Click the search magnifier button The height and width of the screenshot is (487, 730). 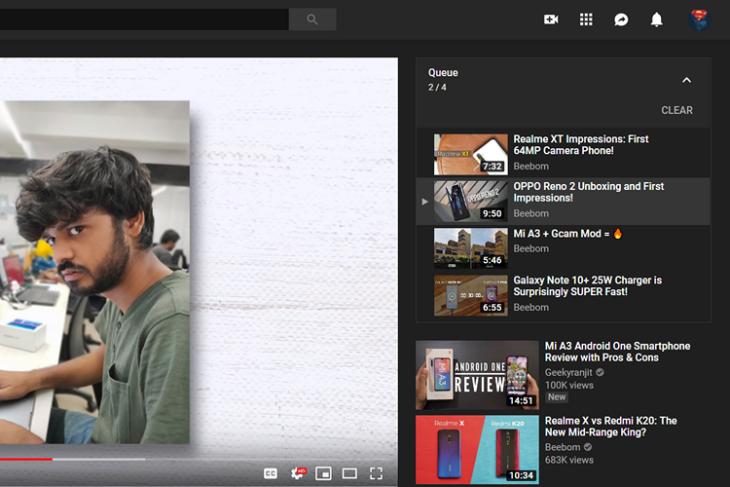pos(312,19)
